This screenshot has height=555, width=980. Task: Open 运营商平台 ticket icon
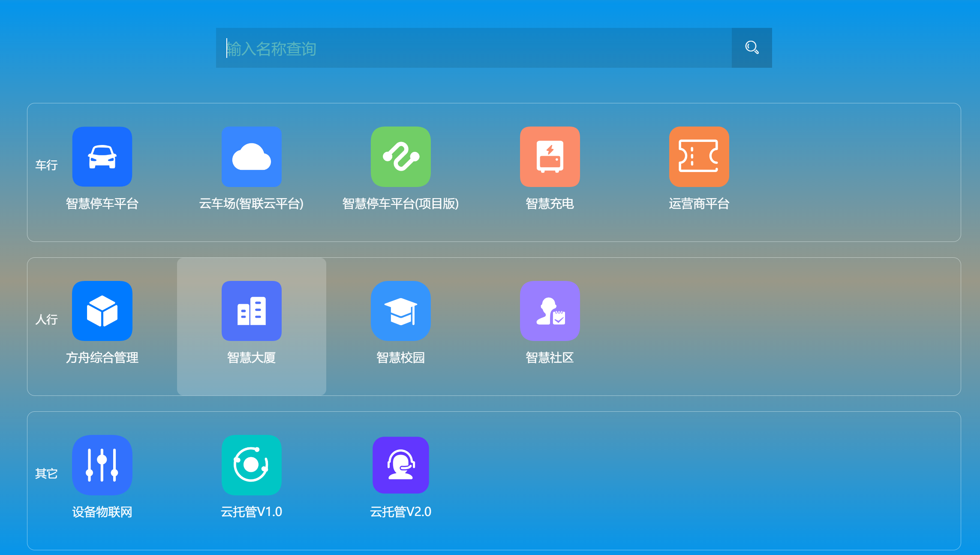[699, 157]
